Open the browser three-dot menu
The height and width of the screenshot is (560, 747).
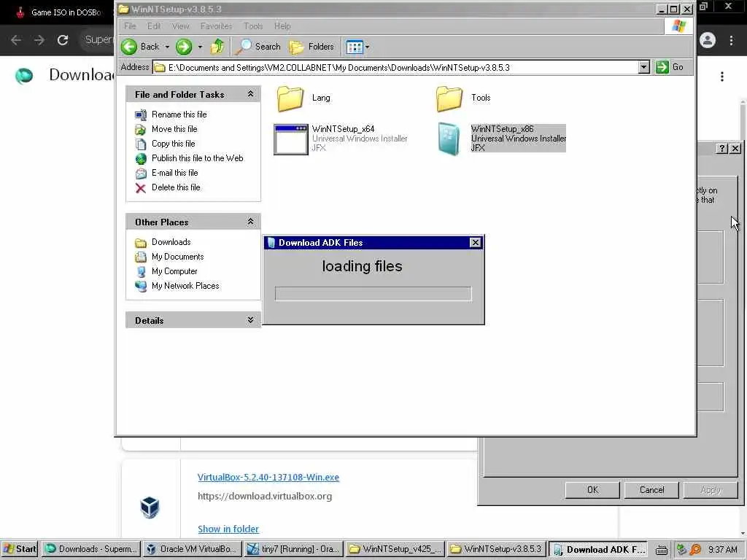(731, 41)
